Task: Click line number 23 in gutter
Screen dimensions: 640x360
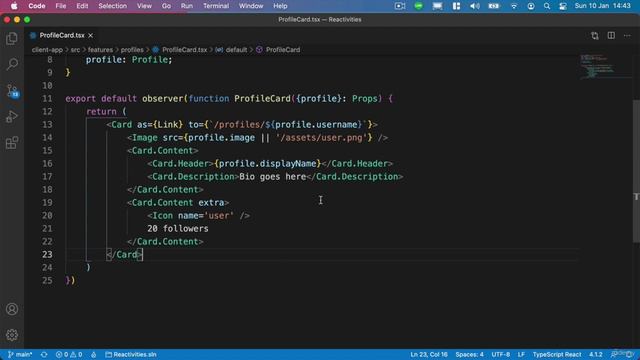Action: point(47,255)
